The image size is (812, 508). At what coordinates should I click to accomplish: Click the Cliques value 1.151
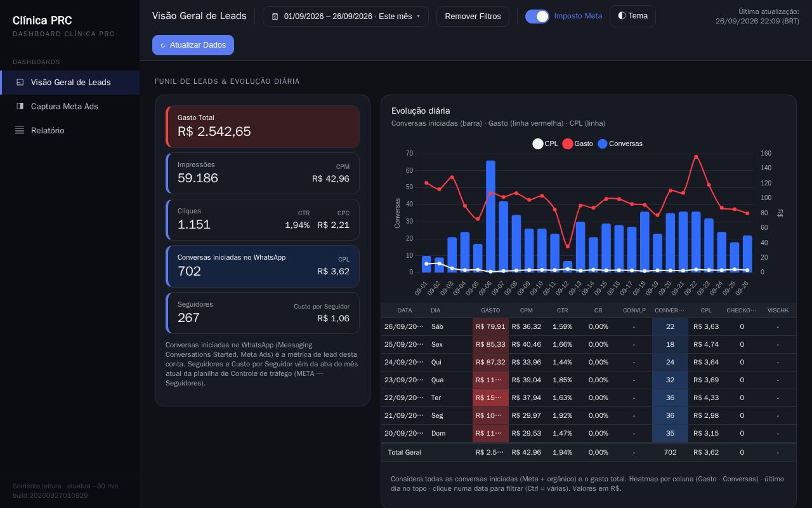[x=194, y=224]
